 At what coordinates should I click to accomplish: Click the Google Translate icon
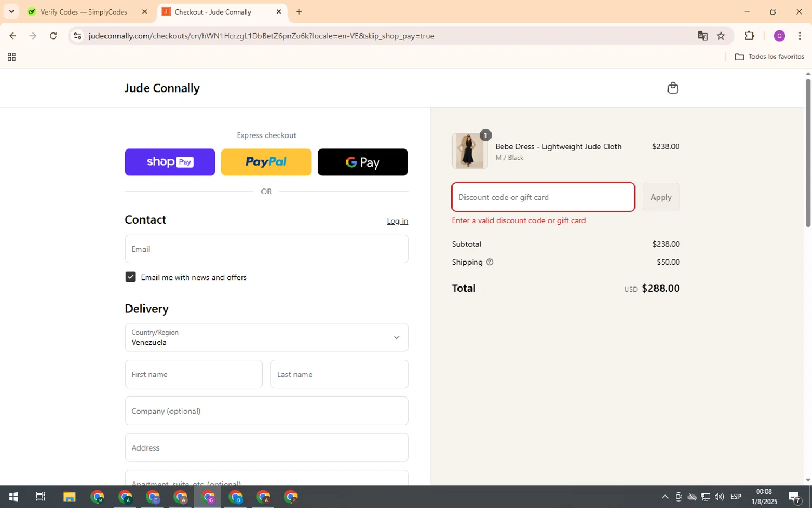(703, 36)
